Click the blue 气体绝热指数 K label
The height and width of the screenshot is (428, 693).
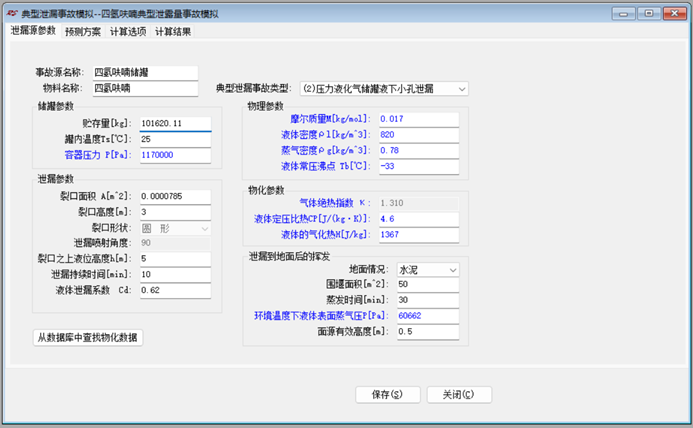click(335, 203)
